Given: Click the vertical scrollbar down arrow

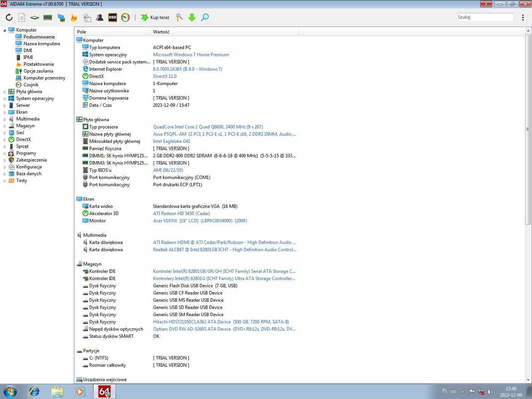Looking at the screenshot, I should (x=528, y=380).
